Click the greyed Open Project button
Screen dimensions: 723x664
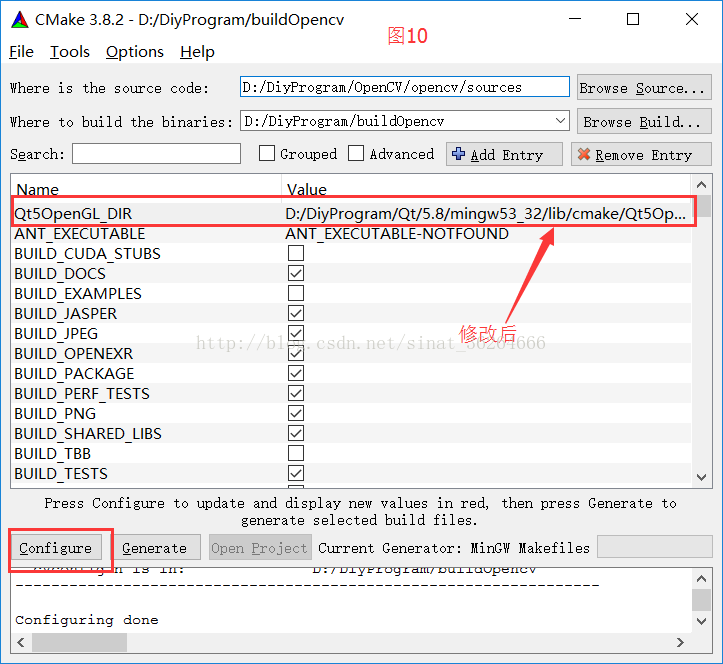click(260, 547)
